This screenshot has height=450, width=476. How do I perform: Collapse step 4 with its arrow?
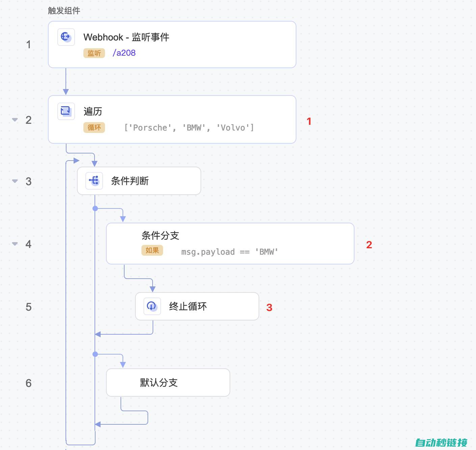15,244
